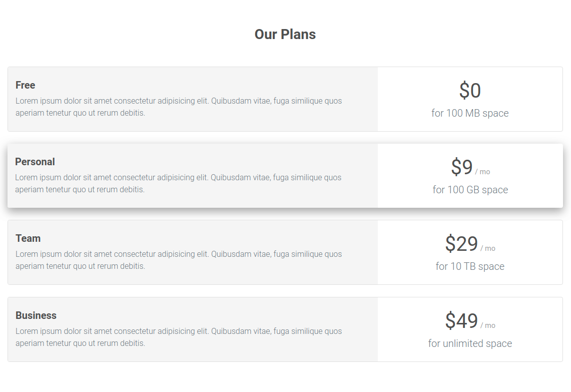
Task: Open the Team plan title
Action: coord(28,238)
